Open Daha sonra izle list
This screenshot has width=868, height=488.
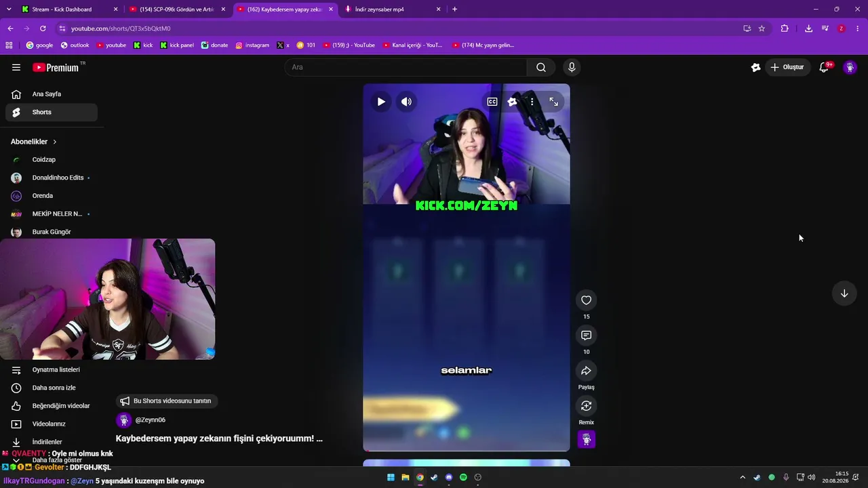tap(52, 388)
